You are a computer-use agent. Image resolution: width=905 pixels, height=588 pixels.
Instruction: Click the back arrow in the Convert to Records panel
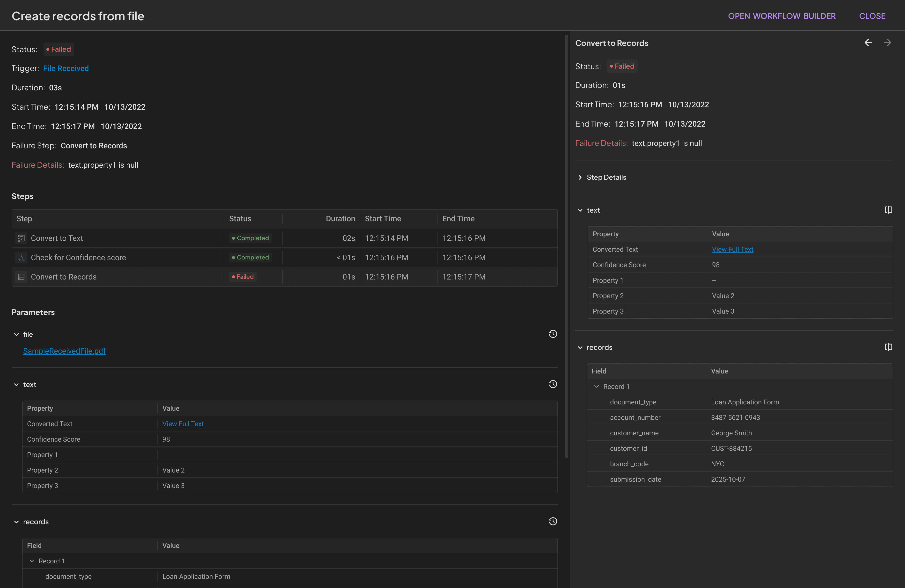(x=869, y=43)
